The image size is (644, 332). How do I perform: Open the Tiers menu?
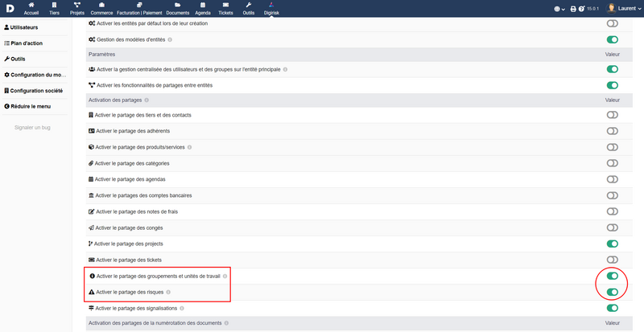click(x=54, y=8)
